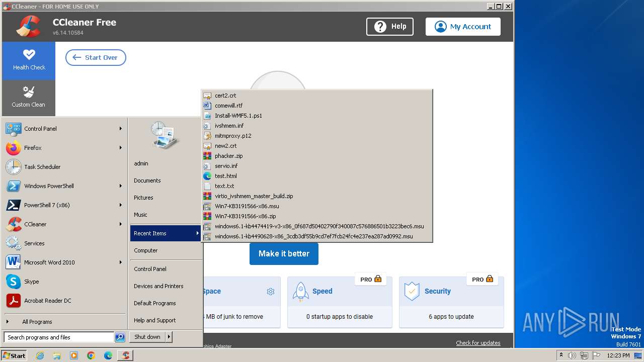Open Internet Explorer from taskbar
Viewport: 644px width, 362px height.
(x=40, y=355)
